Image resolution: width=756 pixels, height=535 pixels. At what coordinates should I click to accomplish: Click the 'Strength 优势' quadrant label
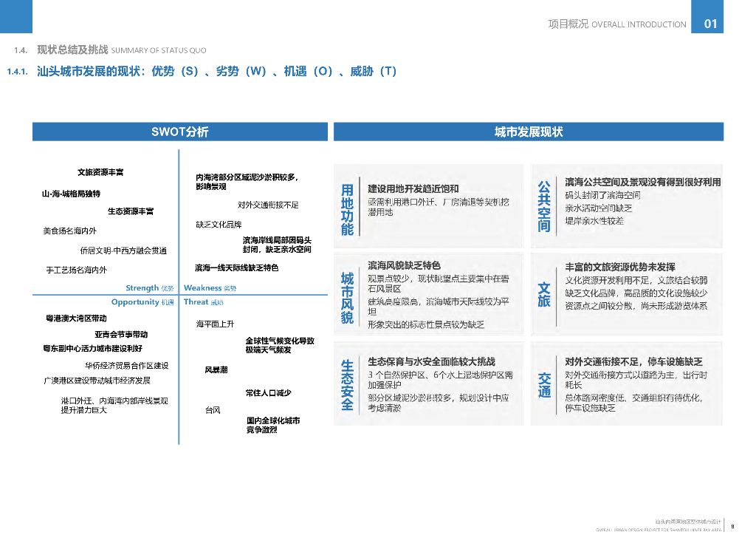[x=149, y=288]
